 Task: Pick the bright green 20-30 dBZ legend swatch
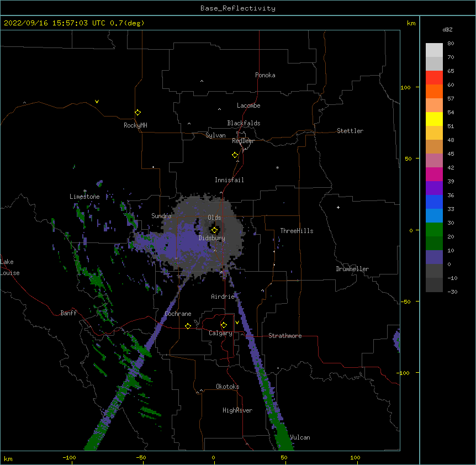434,230
